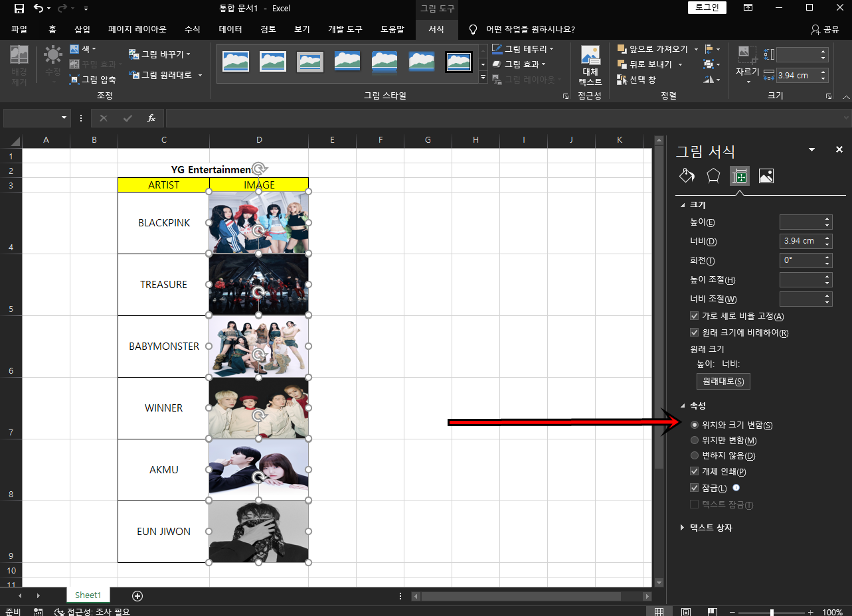852x616 pixels.
Task: Toggle 잠금 checkbox
Action: 695,488
